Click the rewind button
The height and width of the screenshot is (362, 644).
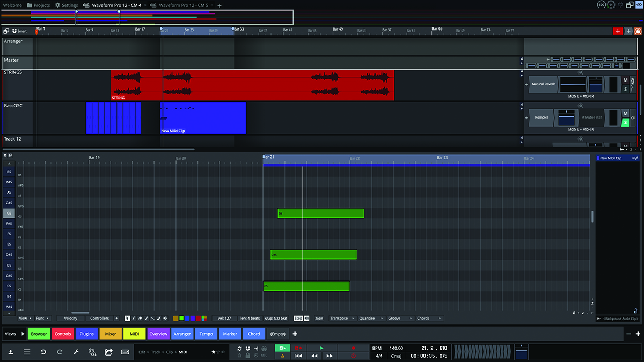click(x=314, y=356)
